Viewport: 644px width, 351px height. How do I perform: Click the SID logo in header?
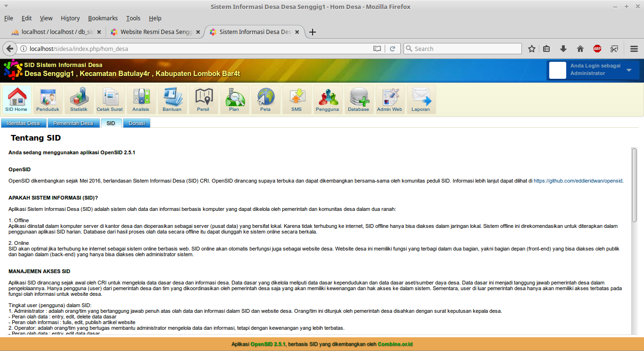[x=13, y=70]
